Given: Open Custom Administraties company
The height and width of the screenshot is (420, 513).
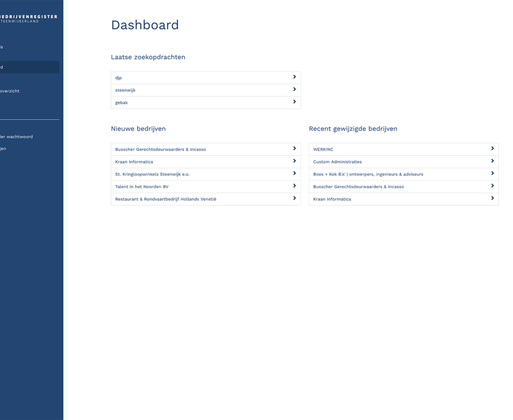Looking at the screenshot, I should [x=404, y=162].
